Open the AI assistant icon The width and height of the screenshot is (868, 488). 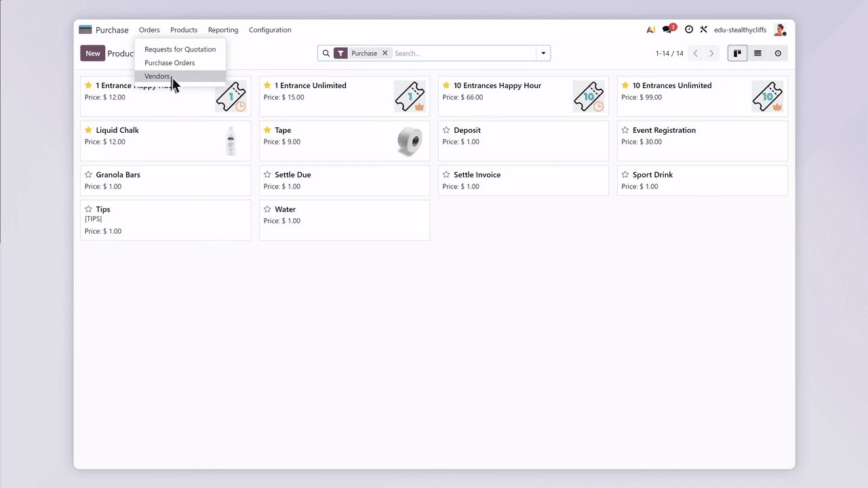tap(650, 30)
